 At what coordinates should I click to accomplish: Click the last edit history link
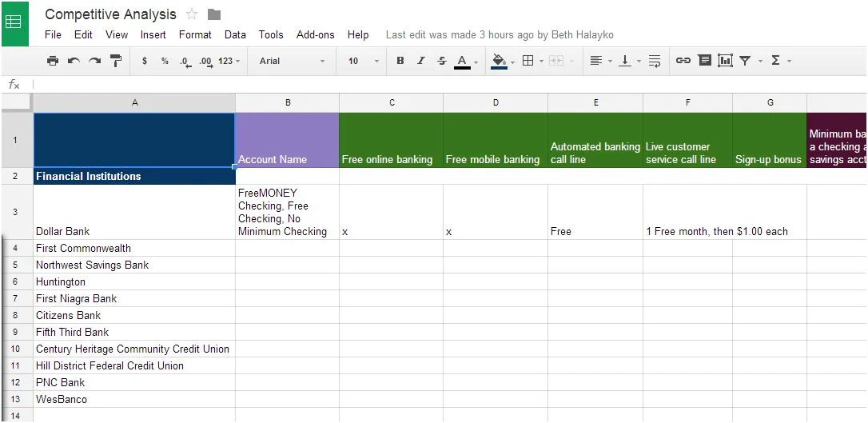tap(500, 34)
